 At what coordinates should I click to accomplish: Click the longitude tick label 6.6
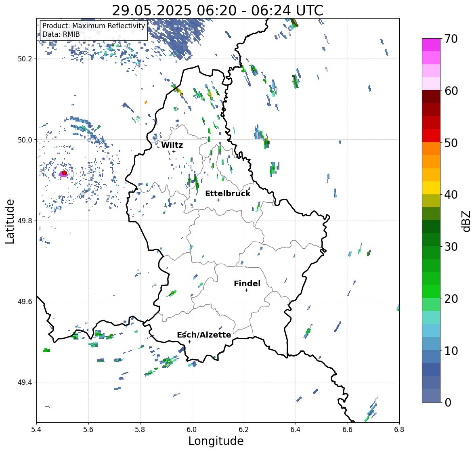tap(347, 429)
